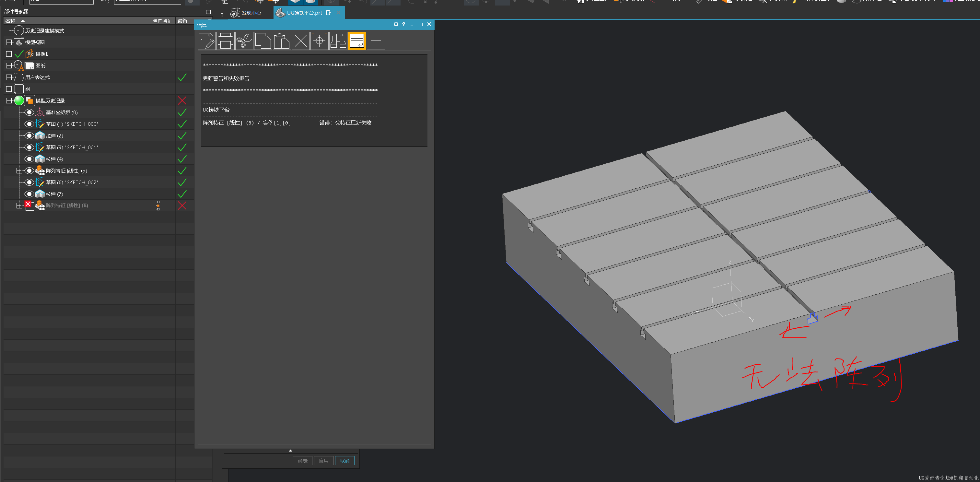The width and height of the screenshot is (980, 482).
Task: Click error line 父特征更新失败 in report
Action: coord(345,123)
